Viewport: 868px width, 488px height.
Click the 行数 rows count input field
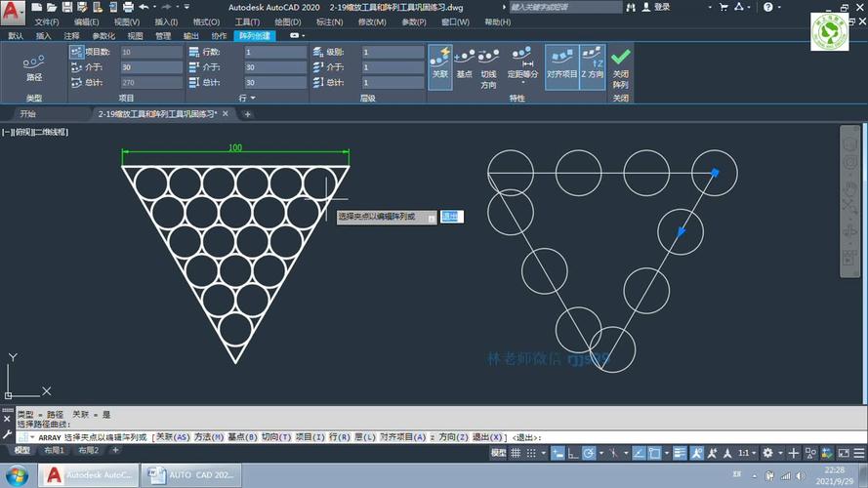[275, 52]
